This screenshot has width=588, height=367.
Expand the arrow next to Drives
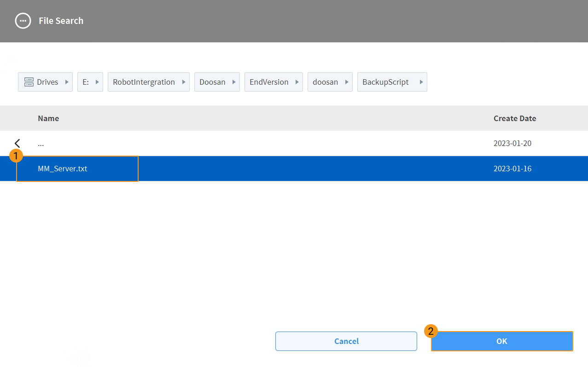[x=67, y=82]
